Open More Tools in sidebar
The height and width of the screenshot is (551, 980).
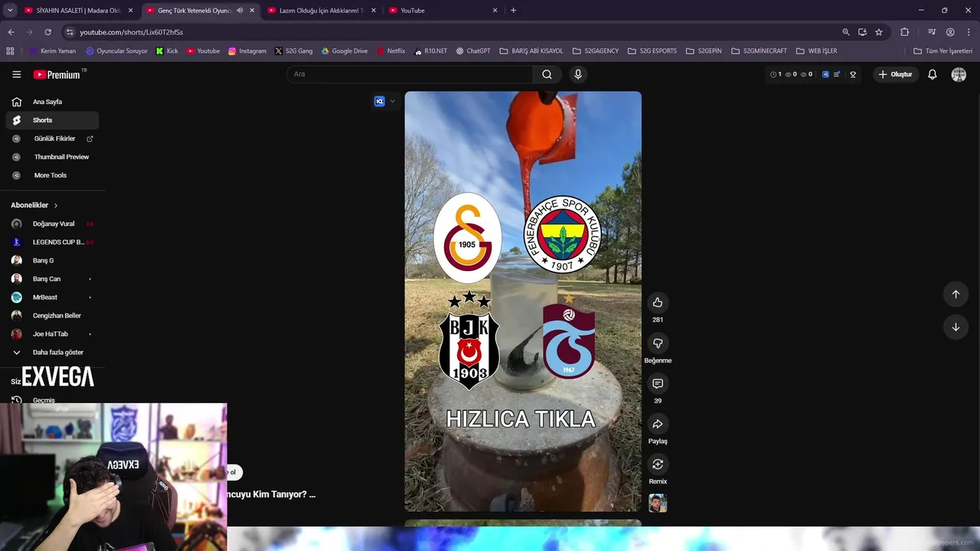coord(52,175)
